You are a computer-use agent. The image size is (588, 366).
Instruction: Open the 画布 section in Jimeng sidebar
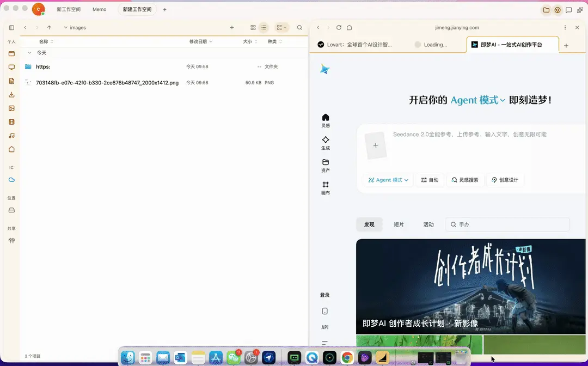pos(325,187)
